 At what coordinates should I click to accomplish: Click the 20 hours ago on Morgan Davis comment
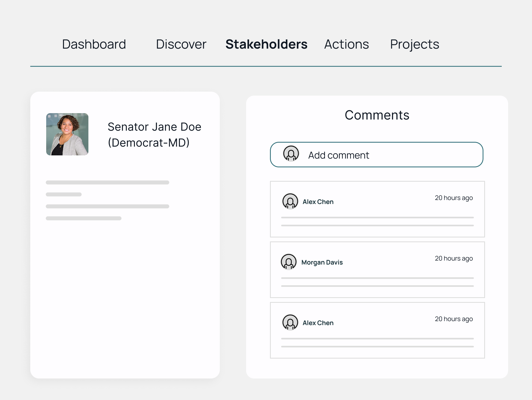pos(454,258)
